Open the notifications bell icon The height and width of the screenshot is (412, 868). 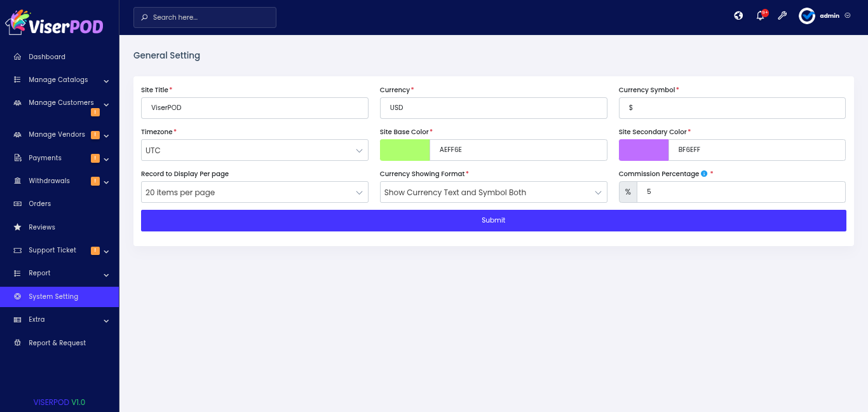click(x=760, y=16)
